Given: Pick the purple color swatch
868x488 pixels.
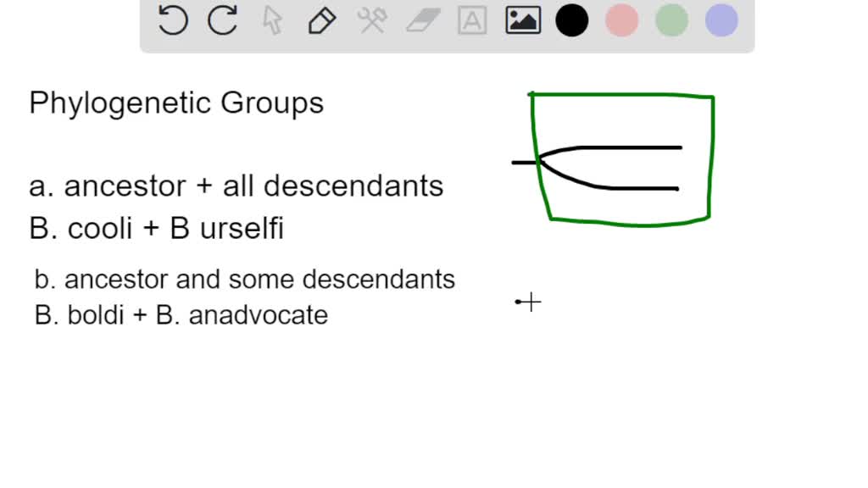Looking at the screenshot, I should click(x=721, y=20).
